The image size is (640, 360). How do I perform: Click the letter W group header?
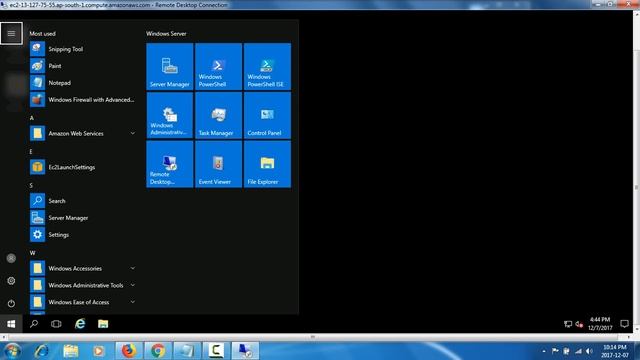33,253
